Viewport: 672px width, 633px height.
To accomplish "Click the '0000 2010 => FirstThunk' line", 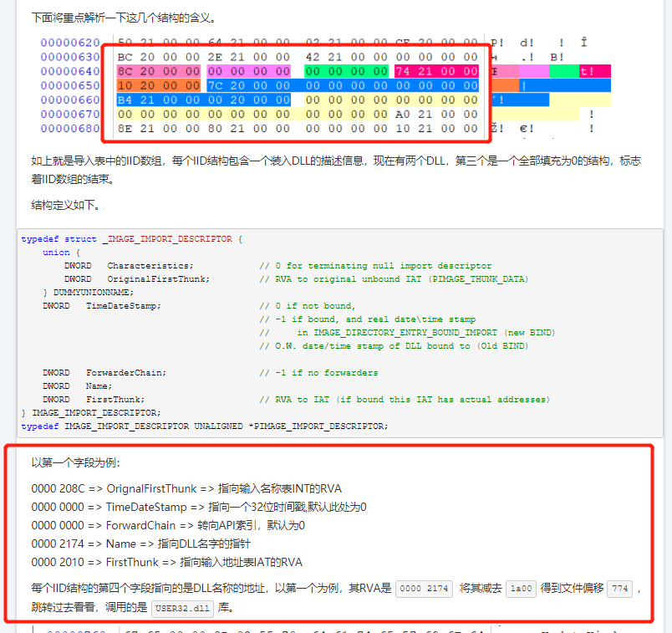I will tap(166, 562).
